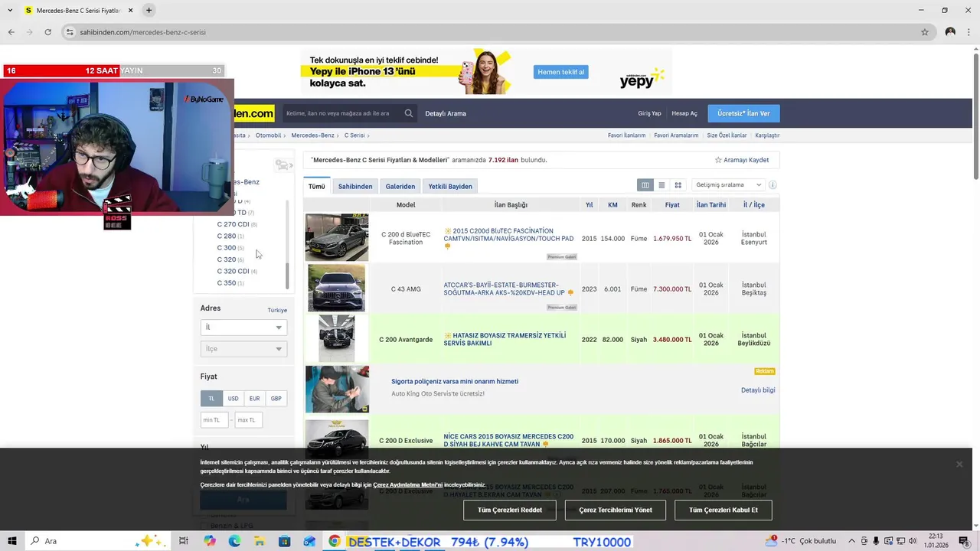Click the min TL price field
980x551 pixels.
[214, 420]
